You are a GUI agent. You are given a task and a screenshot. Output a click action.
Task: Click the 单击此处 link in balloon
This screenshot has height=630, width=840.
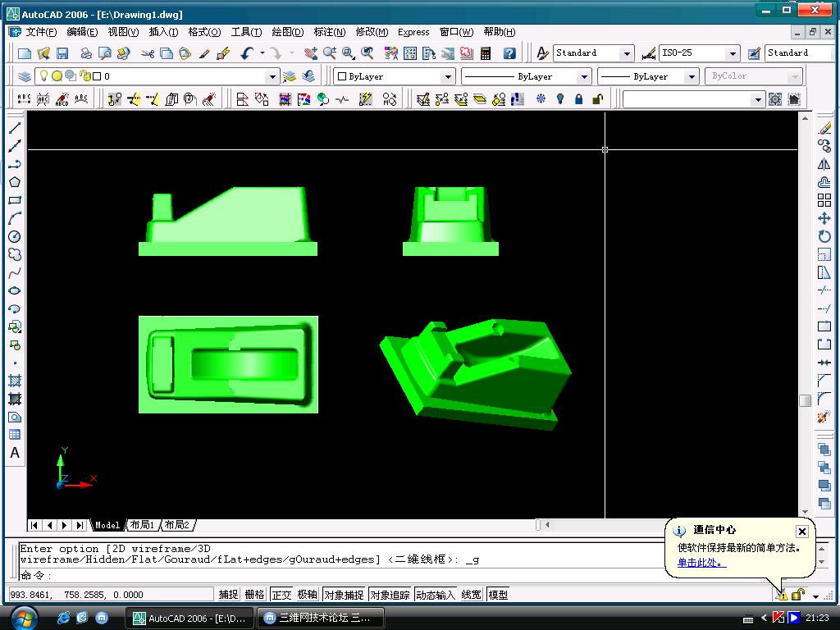point(701,563)
